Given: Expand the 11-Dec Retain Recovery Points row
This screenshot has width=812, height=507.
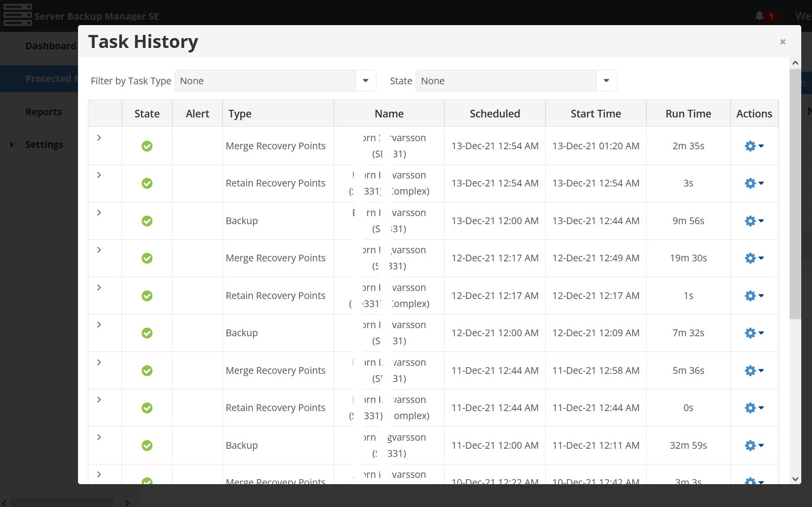Looking at the screenshot, I should 99,400.
